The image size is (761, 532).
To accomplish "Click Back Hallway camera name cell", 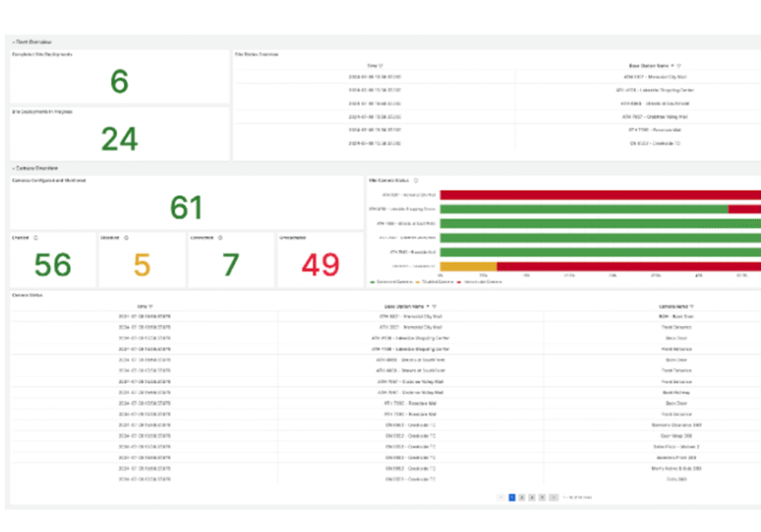I will click(677, 393).
